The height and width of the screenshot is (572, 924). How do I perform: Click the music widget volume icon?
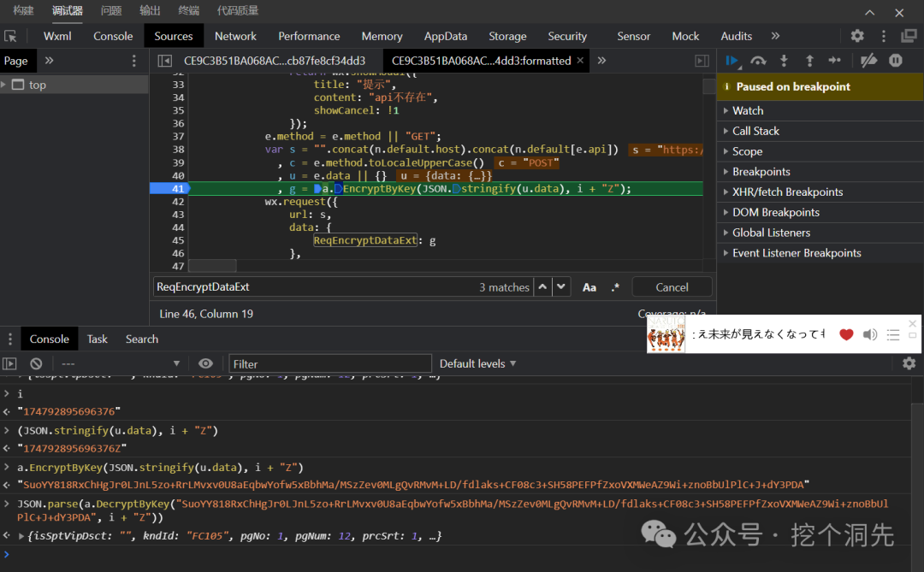point(870,334)
